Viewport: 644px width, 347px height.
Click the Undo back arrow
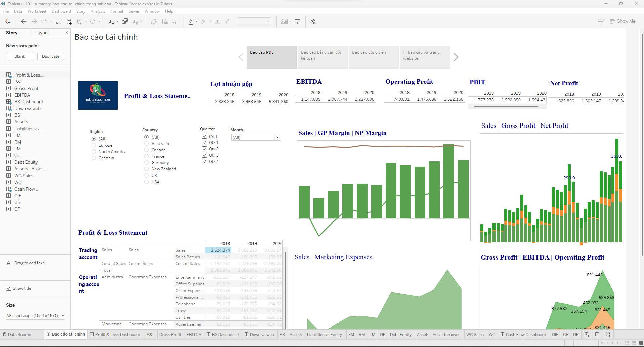[24, 21]
